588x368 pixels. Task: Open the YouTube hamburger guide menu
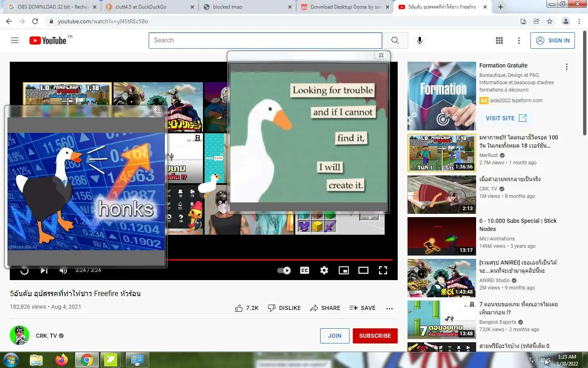pos(15,40)
